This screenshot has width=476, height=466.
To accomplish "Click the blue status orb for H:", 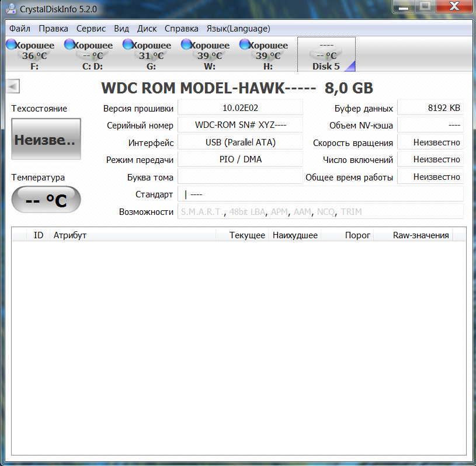I will (244, 44).
